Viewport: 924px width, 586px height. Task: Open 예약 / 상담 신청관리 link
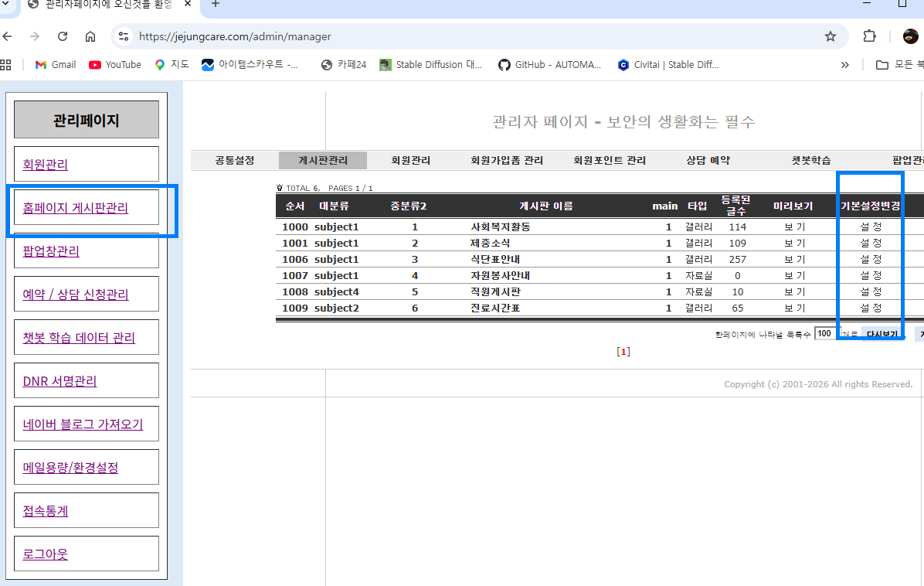pos(76,295)
